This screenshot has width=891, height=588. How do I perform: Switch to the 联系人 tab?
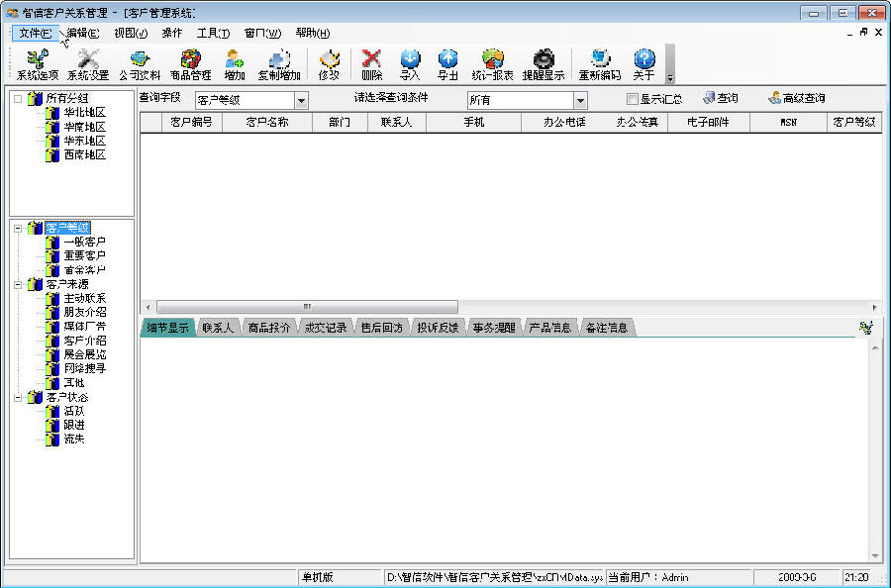pyautogui.click(x=218, y=328)
